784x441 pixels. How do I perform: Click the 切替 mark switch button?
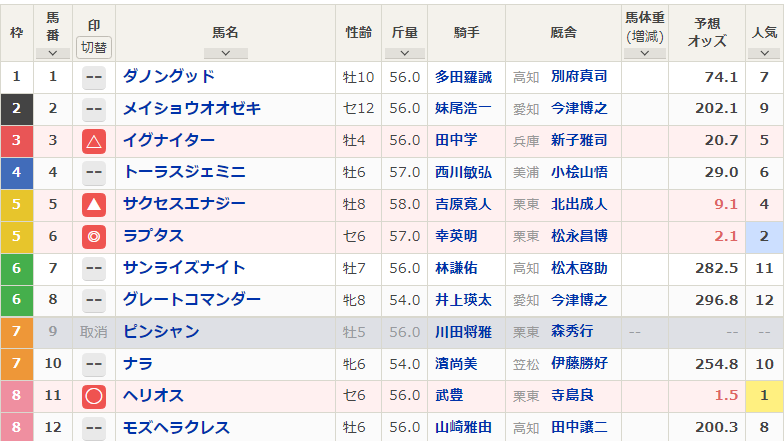(x=94, y=48)
